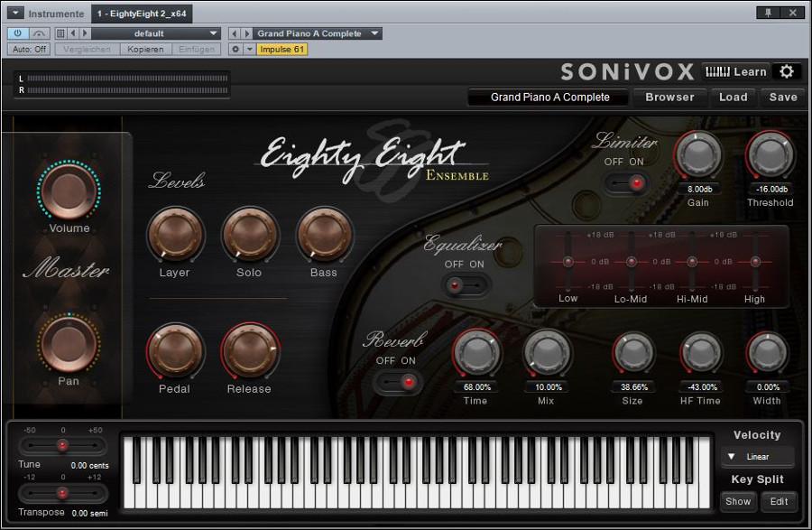Viewport: 812px width, 530px height.
Task: Open the Velocity Linear curve dropdown
Action: (757, 457)
